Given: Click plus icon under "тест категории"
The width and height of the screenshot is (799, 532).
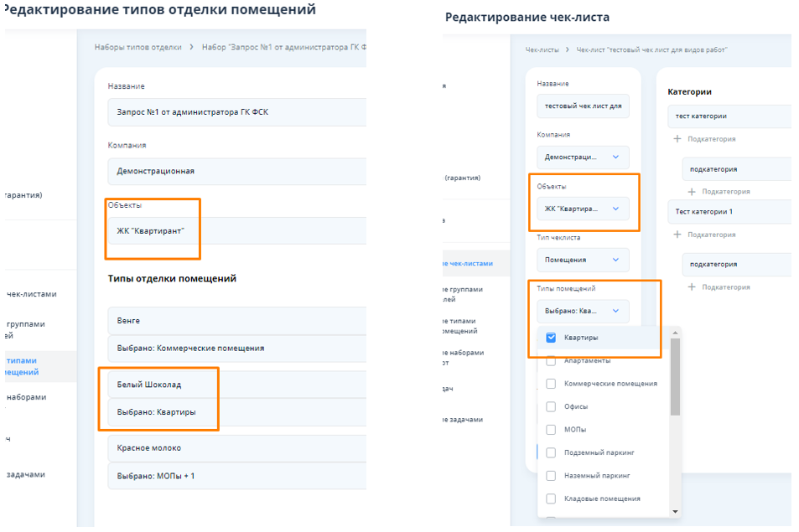Looking at the screenshot, I should coord(677,139).
